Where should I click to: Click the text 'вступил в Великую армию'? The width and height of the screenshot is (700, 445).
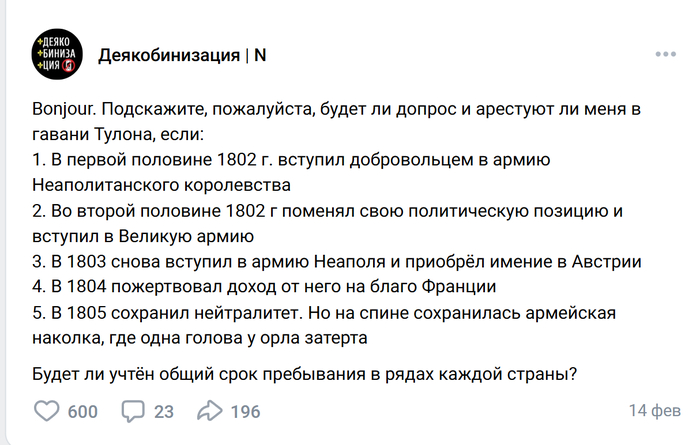[x=143, y=236]
